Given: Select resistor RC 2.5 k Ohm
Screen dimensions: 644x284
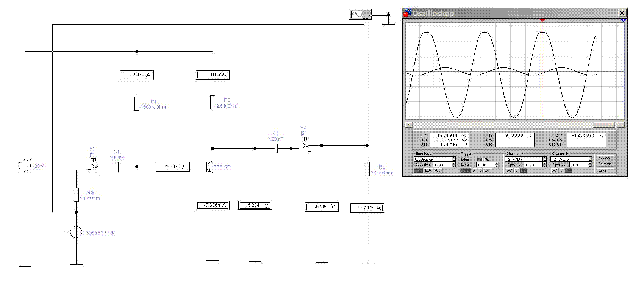Looking at the screenshot, I should (x=213, y=102).
